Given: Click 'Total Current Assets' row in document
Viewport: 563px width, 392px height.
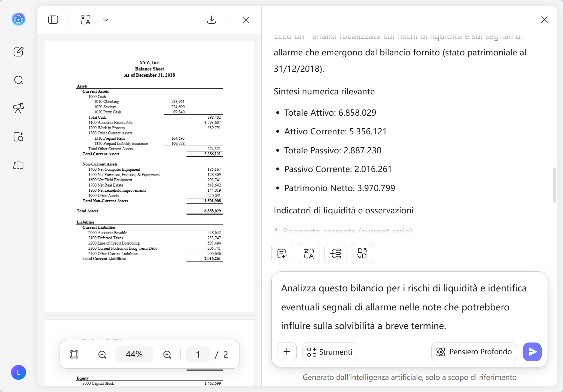Looking at the screenshot, I should [152, 154].
